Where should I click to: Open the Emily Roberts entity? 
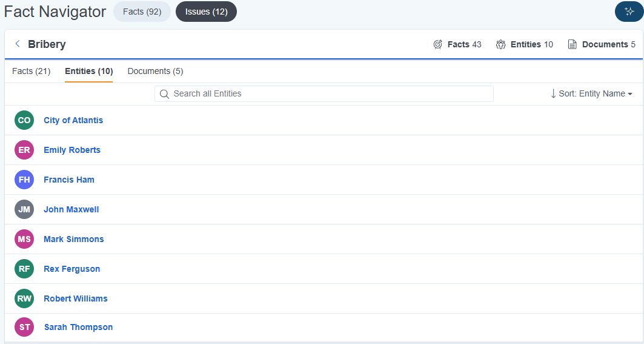click(x=72, y=150)
